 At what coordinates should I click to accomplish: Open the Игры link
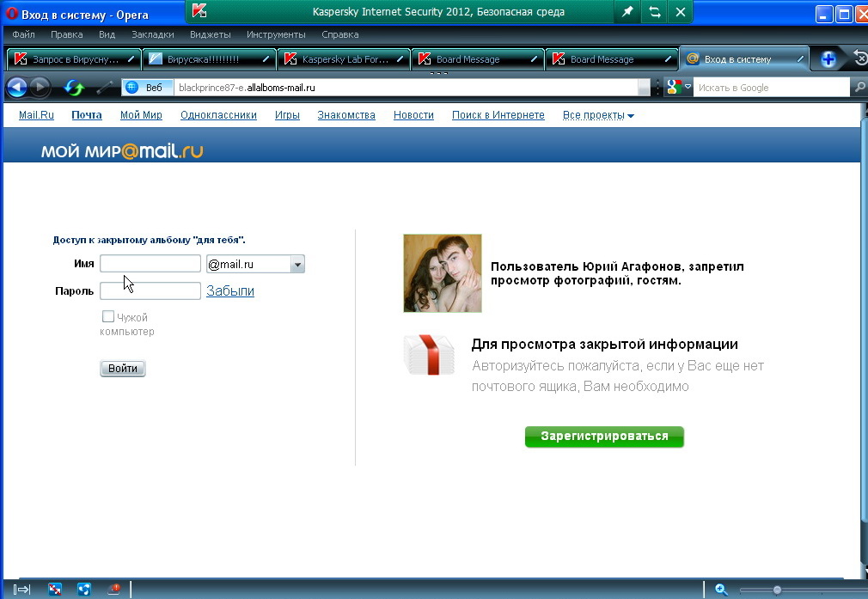click(287, 115)
